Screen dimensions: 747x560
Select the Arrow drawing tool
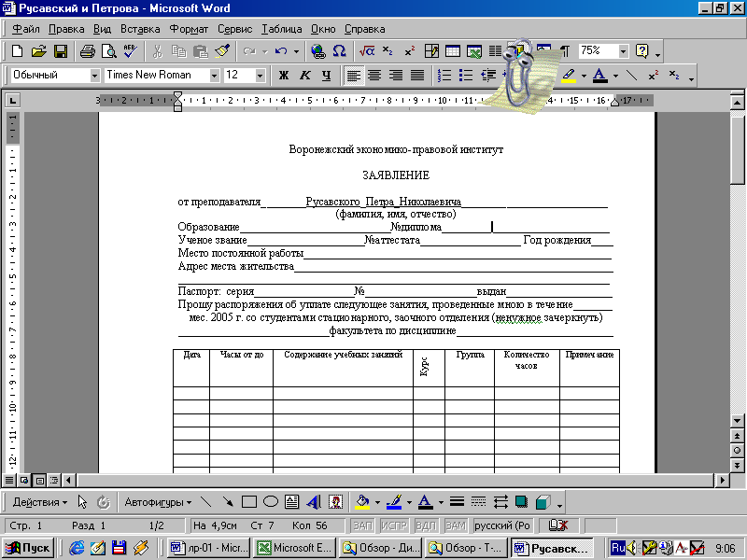[228, 502]
